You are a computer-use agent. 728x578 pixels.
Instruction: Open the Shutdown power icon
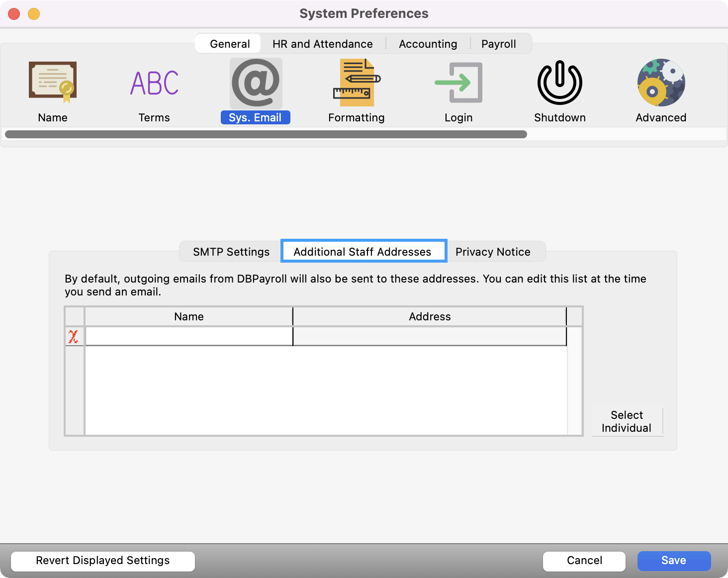tap(559, 83)
